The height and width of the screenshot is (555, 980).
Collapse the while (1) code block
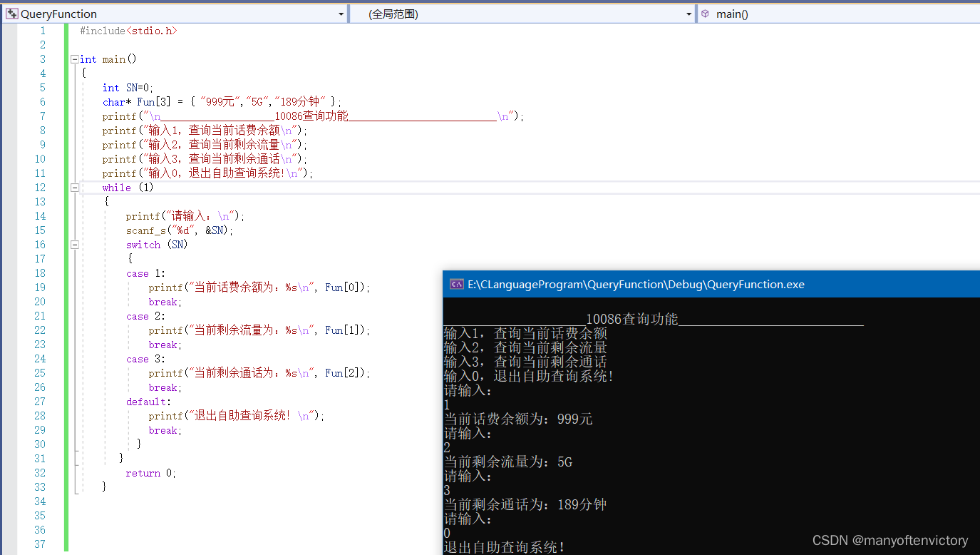(75, 188)
